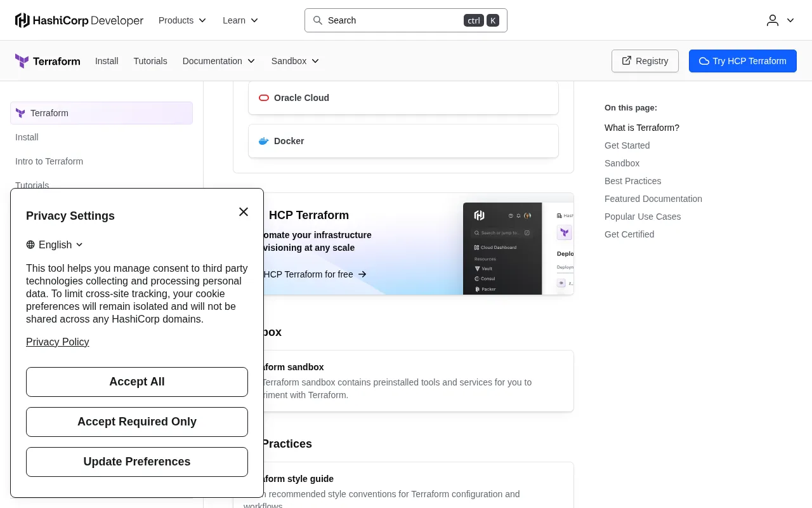Click the Accept All button
812x508 pixels.
point(137,382)
